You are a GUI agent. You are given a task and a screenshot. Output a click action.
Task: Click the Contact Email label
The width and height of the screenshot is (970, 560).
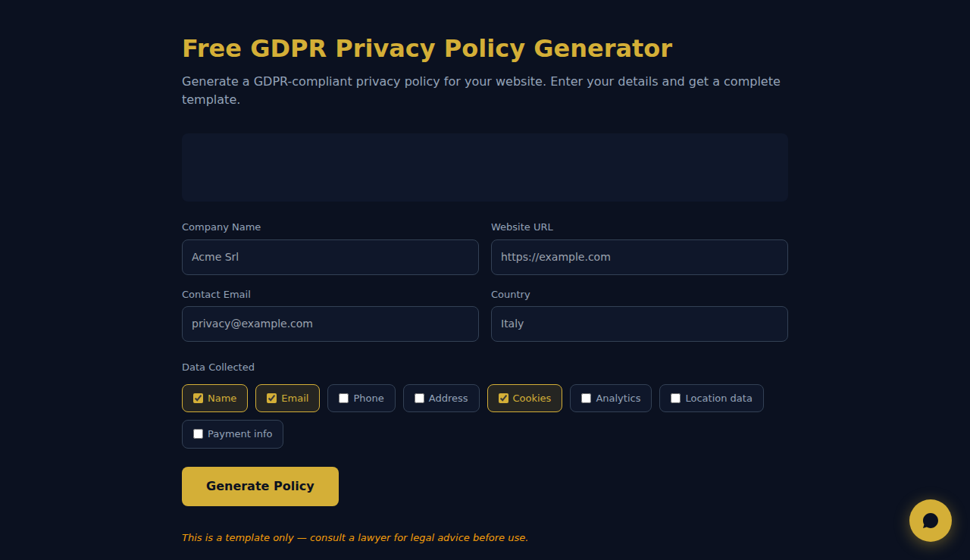pyautogui.click(x=216, y=295)
